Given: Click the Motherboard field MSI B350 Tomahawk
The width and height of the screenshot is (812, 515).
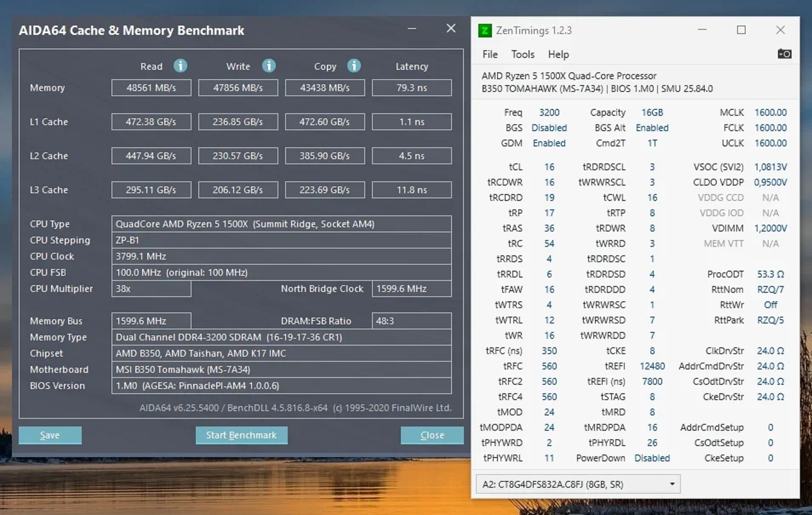Looking at the screenshot, I should click(x=281, y=369).
